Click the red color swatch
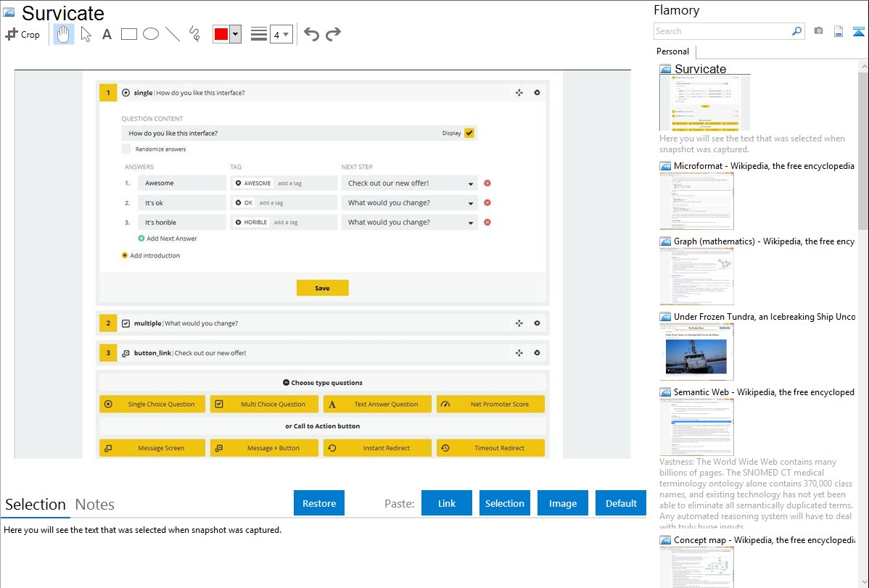 221,34
